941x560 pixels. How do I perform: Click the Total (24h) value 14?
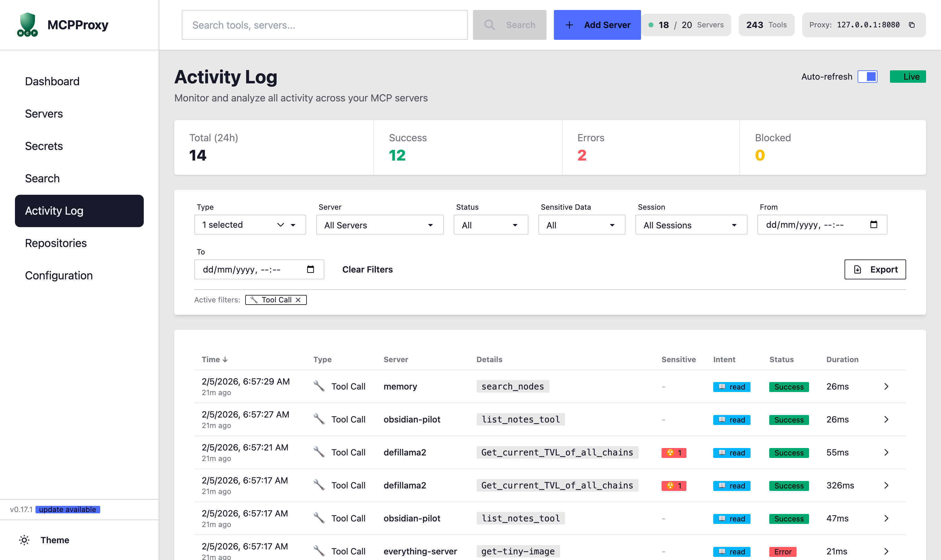pyautogui.click(x=198, y=156)
